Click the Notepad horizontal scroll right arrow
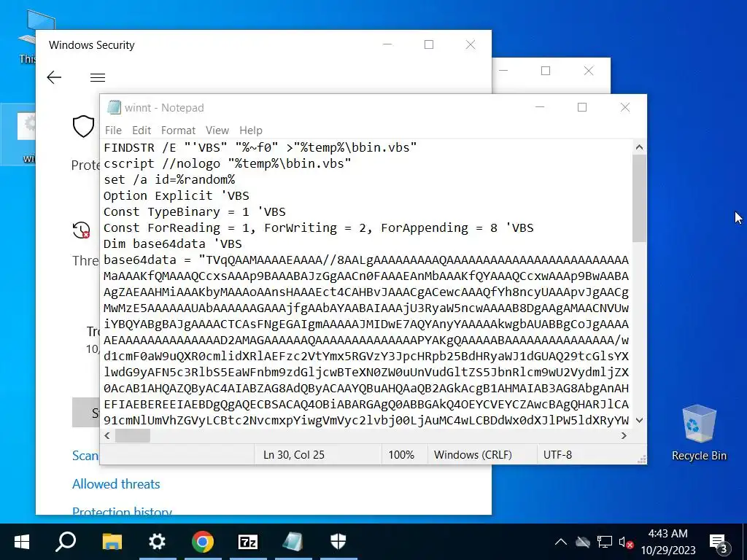This screenshot has width=747, height=560. point(624,435)
